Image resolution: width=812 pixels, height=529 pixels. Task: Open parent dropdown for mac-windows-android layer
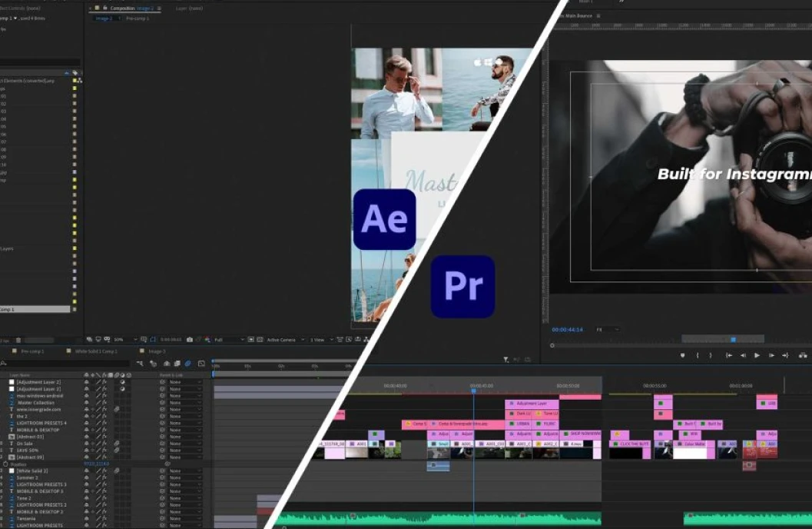click(185, 396)
